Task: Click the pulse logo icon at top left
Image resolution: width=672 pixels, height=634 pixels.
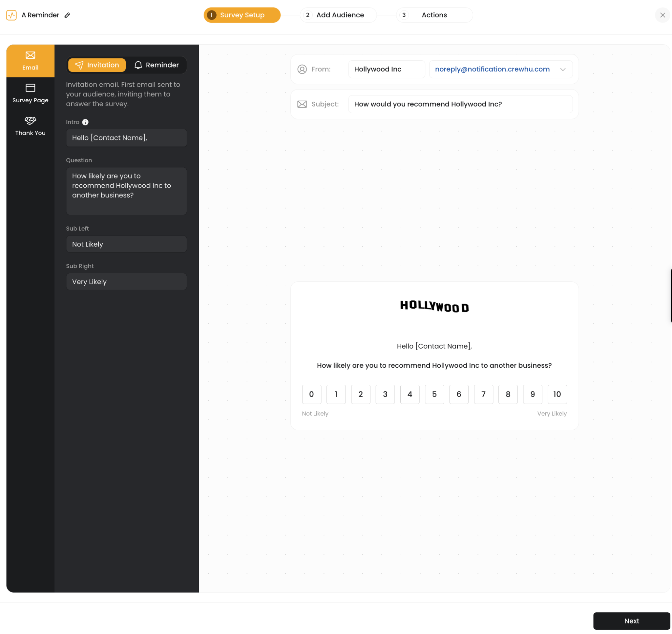Action: click(11, 15)
